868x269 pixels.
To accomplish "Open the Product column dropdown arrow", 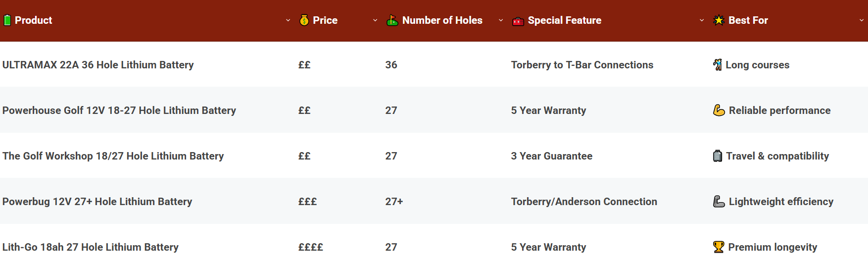I will pos(288,20).
